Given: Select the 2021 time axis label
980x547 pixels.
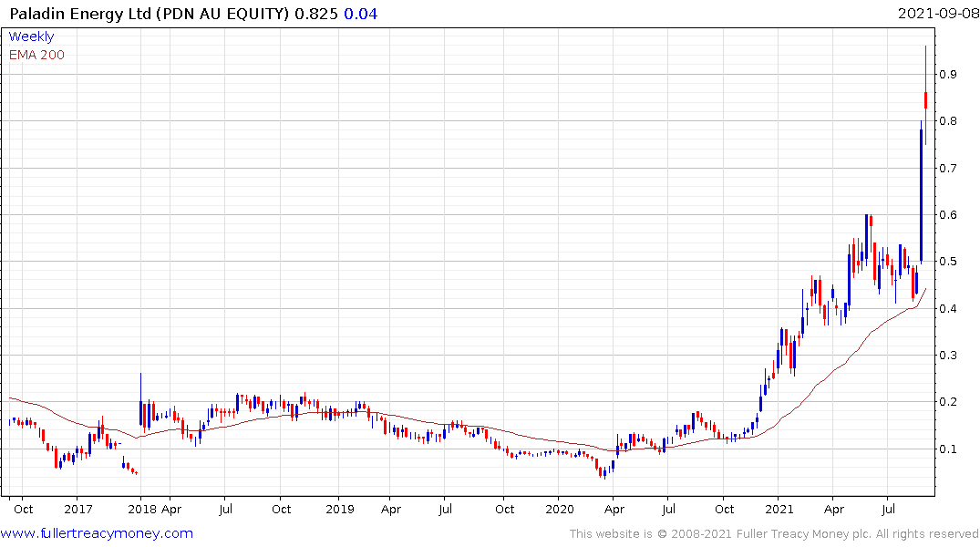Looking at the screenshot, I should (779, 509).
